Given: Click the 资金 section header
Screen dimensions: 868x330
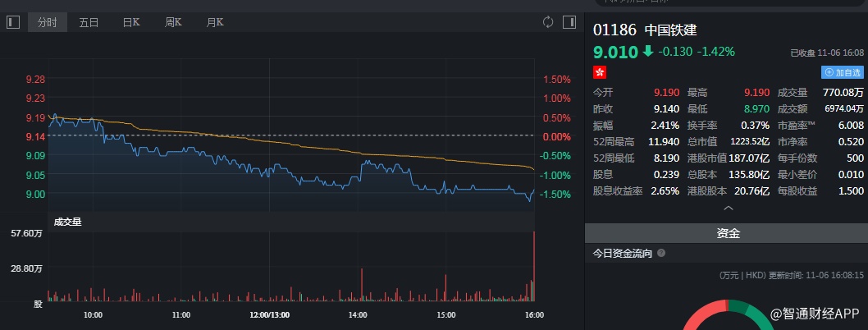Looking at the screenshot, I should click(728, 234).
